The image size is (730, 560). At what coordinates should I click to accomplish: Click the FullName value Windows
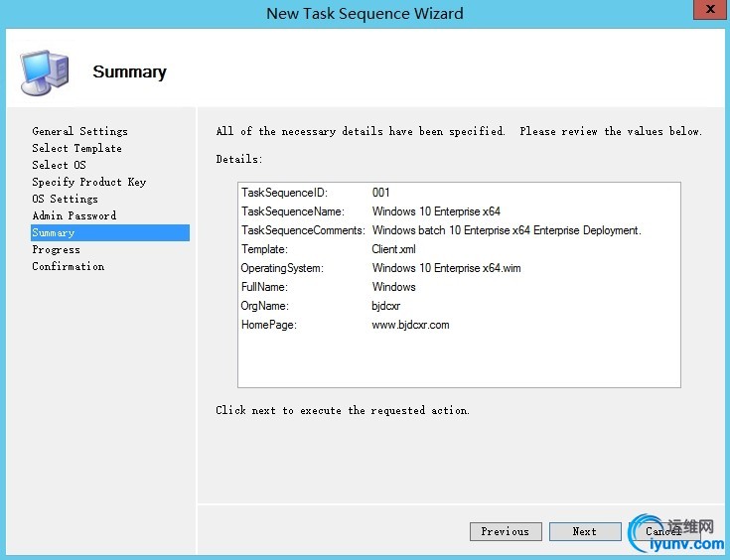coord(393,287)
